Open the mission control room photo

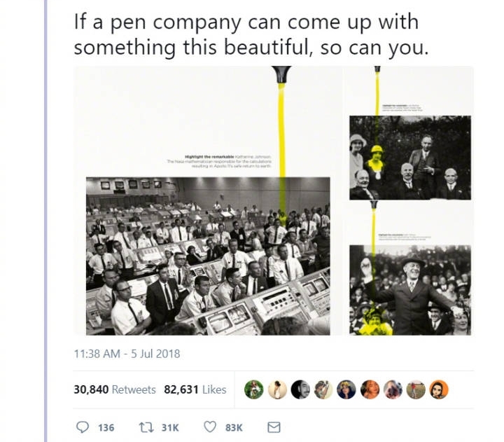208,256
